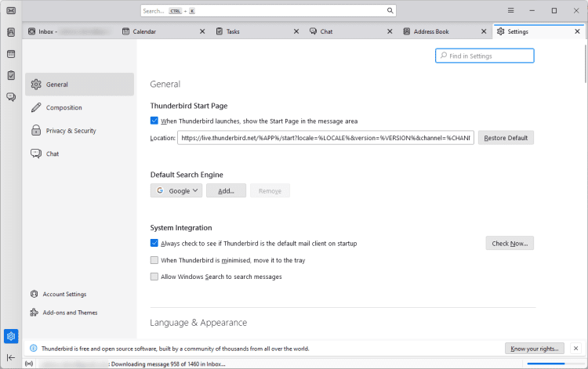Open the Address Book space in the sidebar
The width and height of the screenshot is (588, 369).
point(11,32)
